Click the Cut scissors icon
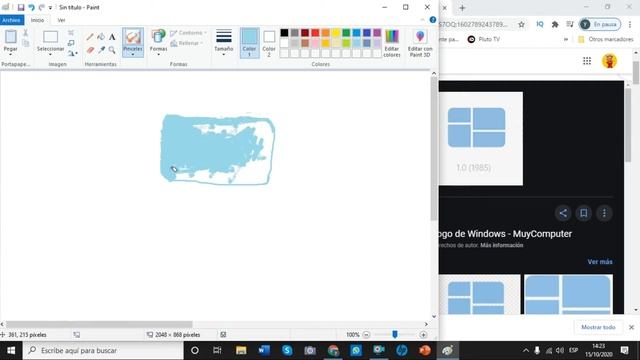 tap(25, 33)
